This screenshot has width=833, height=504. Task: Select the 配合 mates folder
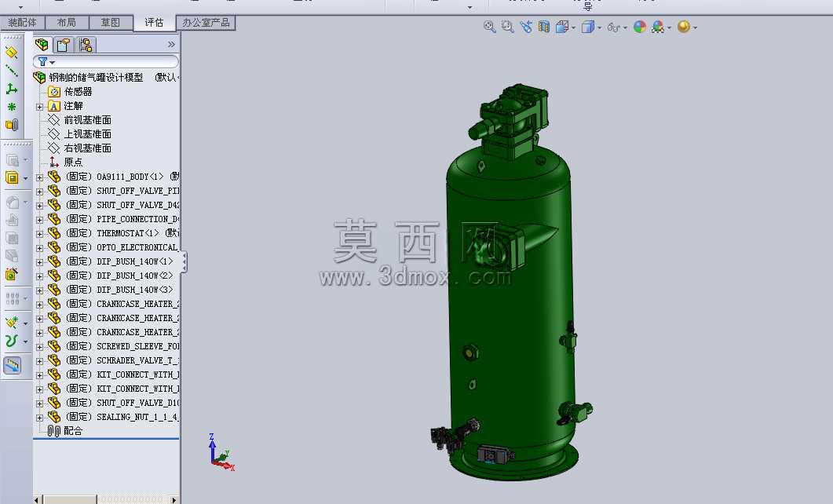[x=73, y=431]
